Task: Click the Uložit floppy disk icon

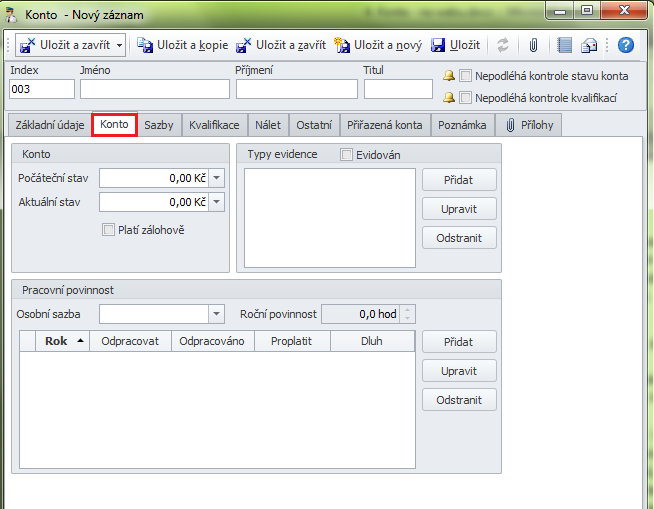Action: tap(438, 45)
